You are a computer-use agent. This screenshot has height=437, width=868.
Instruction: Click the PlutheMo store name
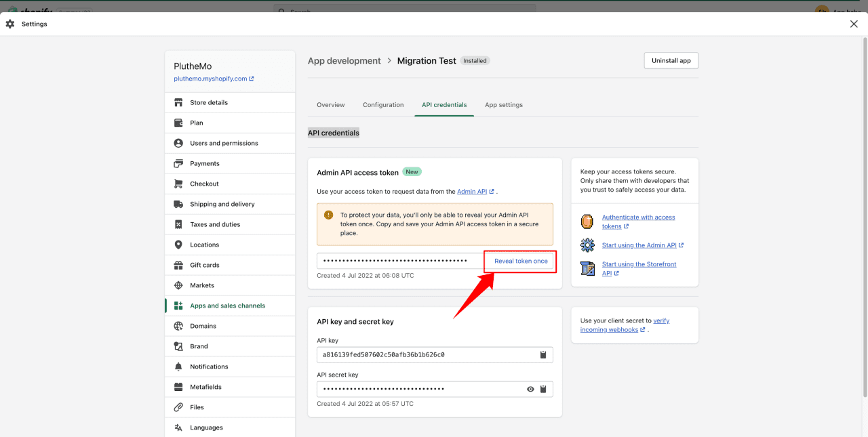tap(193, 66)
